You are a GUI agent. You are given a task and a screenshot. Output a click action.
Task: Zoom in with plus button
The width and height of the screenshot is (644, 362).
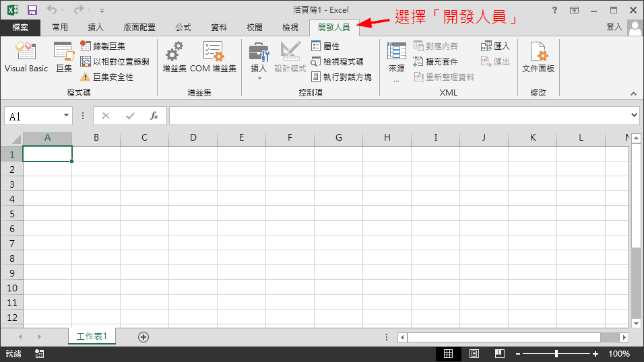point(595,354)
